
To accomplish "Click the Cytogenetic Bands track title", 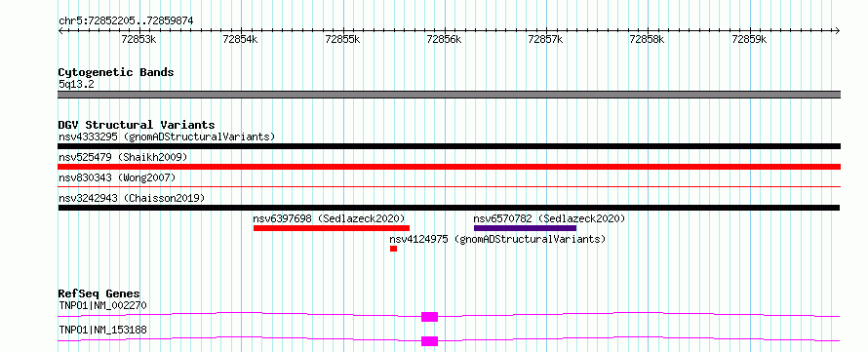I will 116,72.
